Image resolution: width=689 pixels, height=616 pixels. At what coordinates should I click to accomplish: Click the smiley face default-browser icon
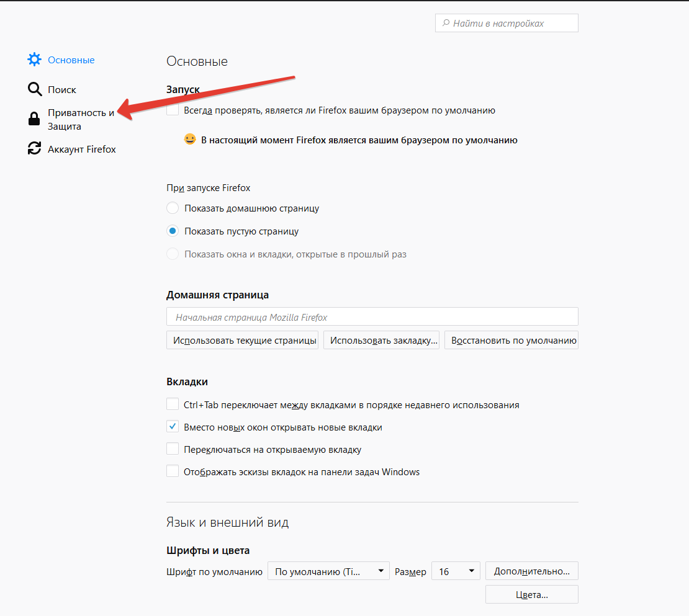point(190,139)
